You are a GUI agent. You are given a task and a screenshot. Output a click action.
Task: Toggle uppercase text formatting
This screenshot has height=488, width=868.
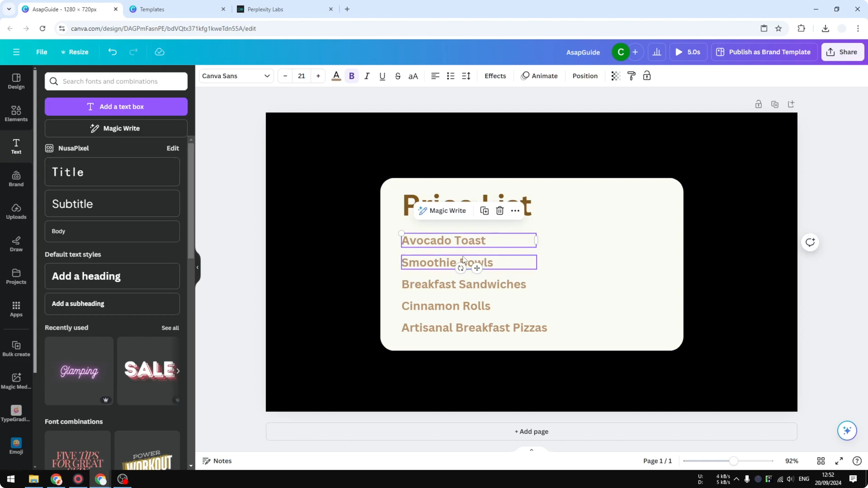tap(413, 76)
